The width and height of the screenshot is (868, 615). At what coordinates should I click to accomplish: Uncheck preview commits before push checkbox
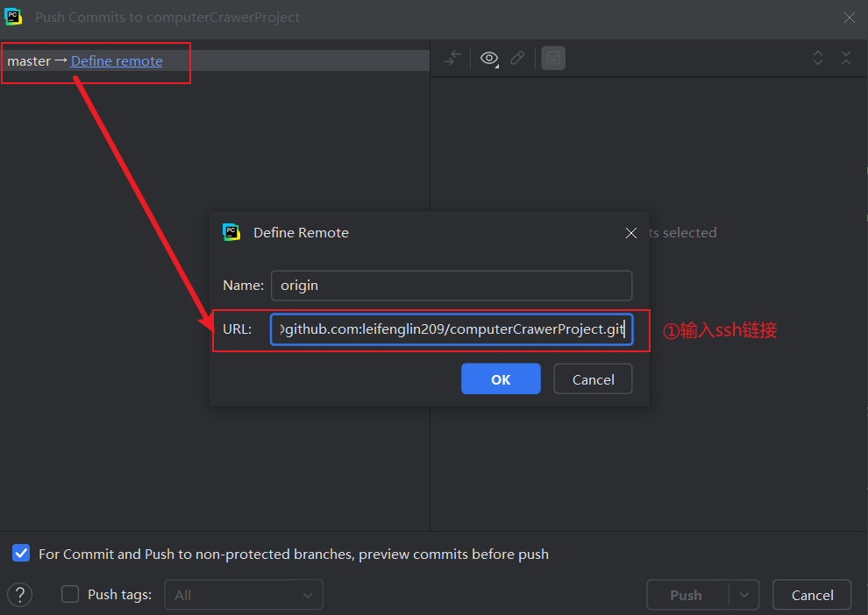point(21,553)
